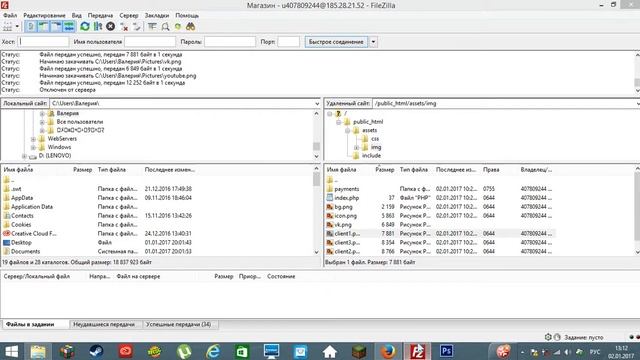Cancel the current operation with black X icon
Screen dimensions: 640x360
point(110,27)
